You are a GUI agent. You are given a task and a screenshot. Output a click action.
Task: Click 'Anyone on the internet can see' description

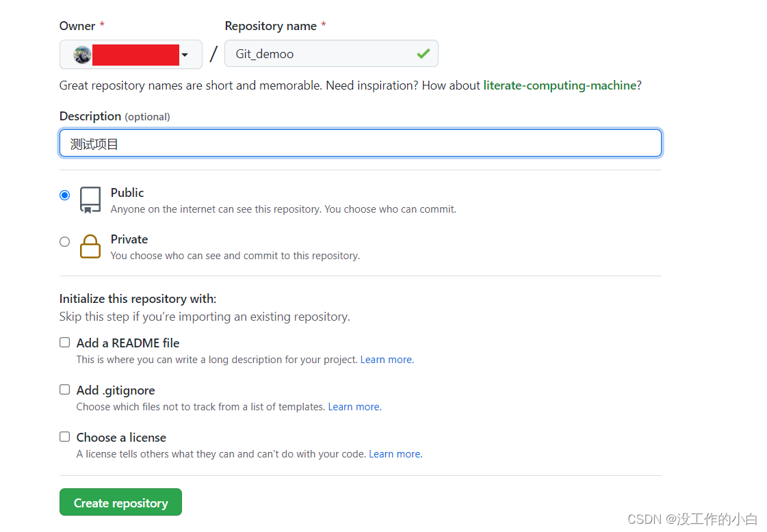click(283, 209)
